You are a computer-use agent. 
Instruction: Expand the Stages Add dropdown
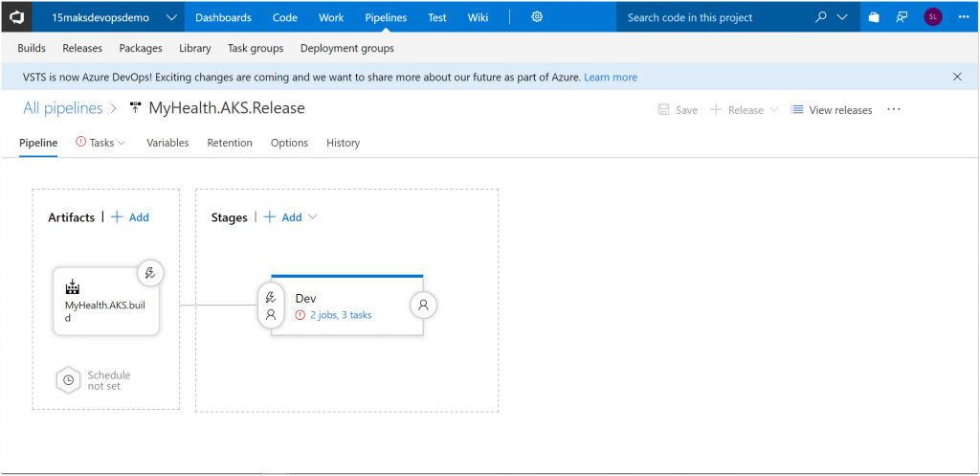tap(313, 217)
